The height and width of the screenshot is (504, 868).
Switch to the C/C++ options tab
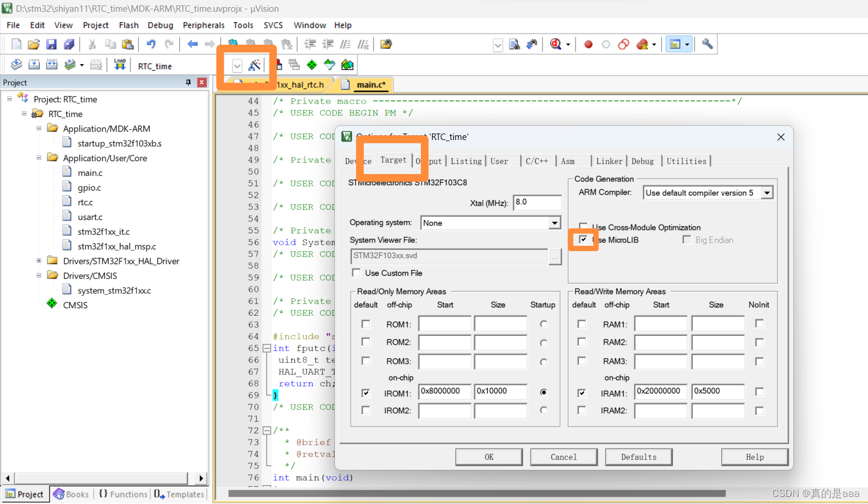click(537, 161)
